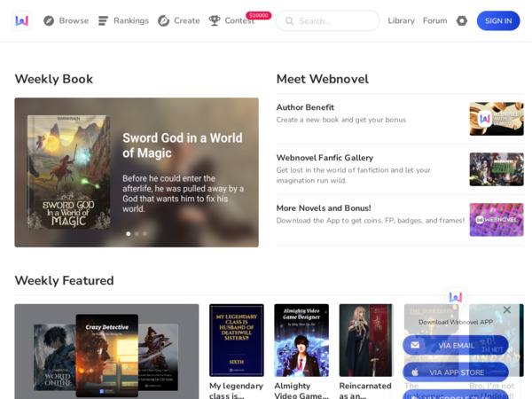Click the Sword God in a World of Magic title

183,145
